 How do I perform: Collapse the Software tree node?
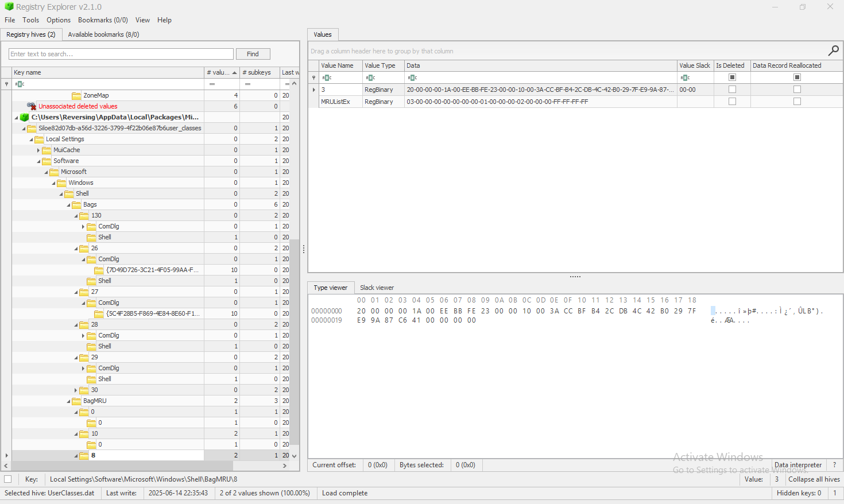[x=38, y=161]
